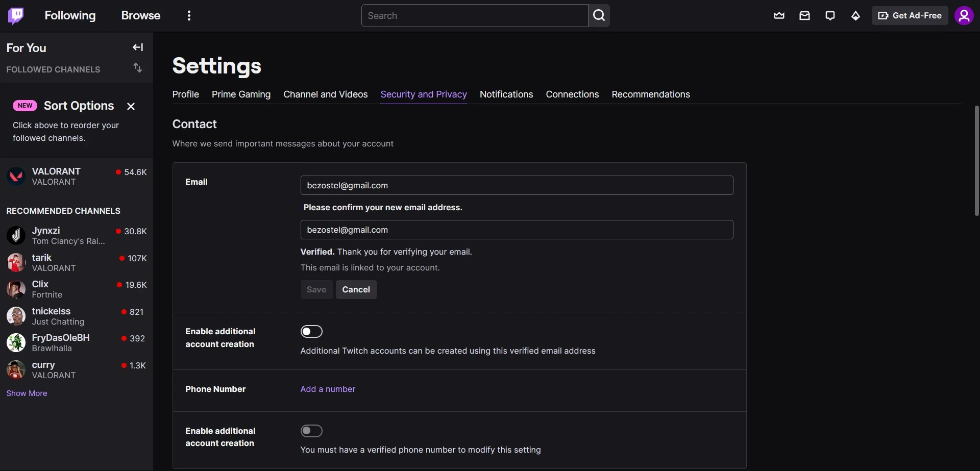Open sort followed channels arrows icon
The image size is (980, 471).
(138, 68)
